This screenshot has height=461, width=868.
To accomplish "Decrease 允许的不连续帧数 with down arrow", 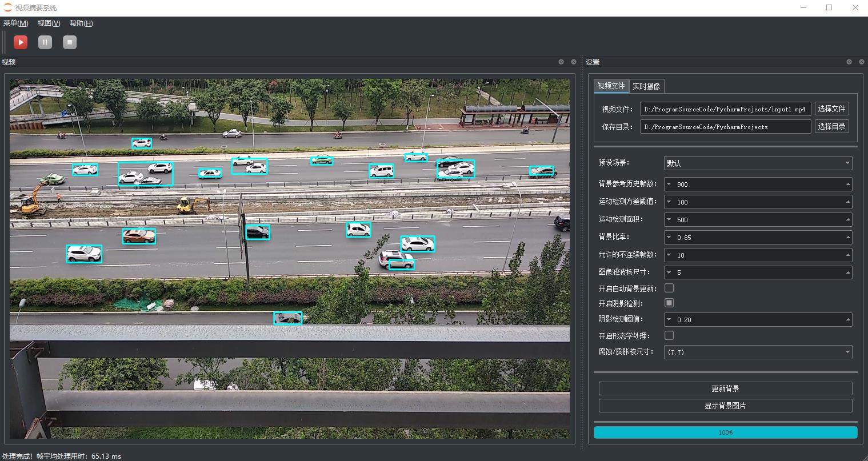I will [669, 255].
